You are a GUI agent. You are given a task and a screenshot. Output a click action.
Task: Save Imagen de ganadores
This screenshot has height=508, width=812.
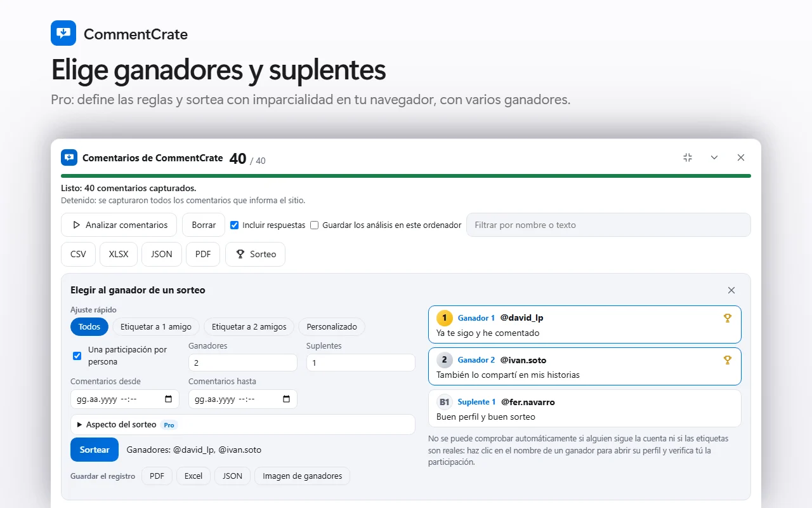point(302,476)
